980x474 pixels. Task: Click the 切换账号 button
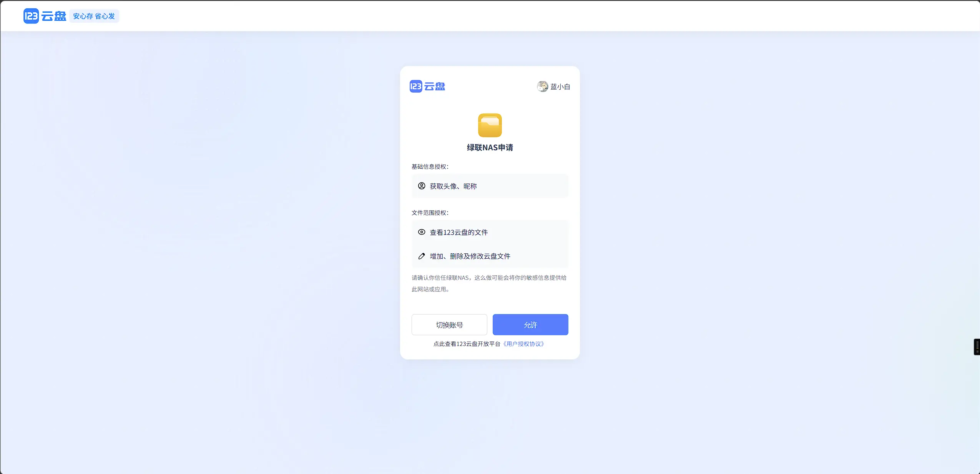coord(449,325)
